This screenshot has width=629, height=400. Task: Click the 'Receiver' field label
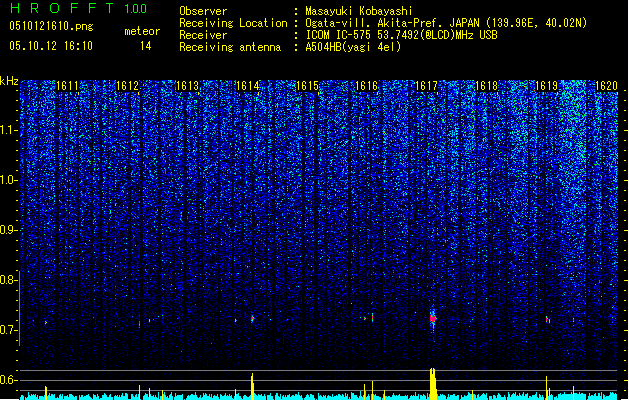203,35
